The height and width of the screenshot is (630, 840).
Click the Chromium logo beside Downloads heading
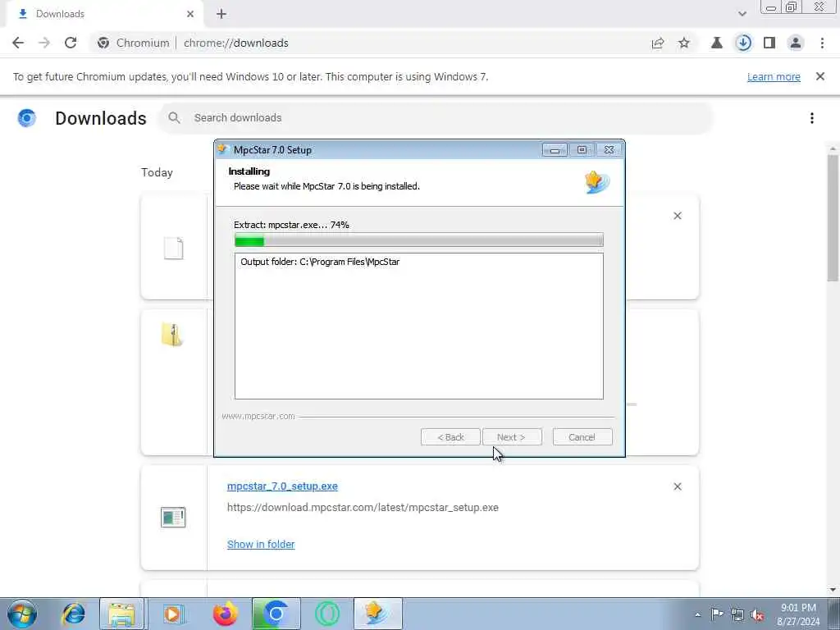[27, 118]
